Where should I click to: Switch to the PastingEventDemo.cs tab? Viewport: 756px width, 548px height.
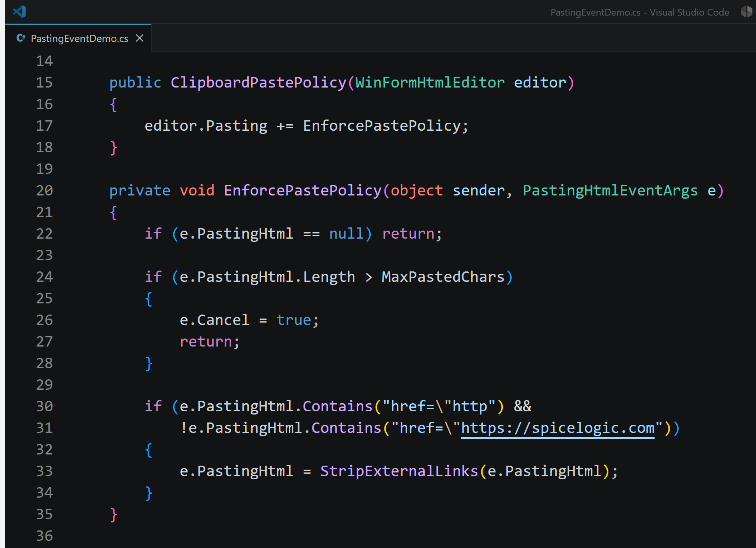[79, 38]
